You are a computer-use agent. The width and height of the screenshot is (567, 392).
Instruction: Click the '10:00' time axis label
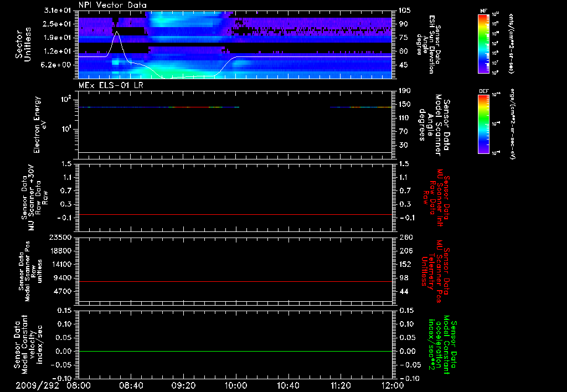(x=236, y=385)
